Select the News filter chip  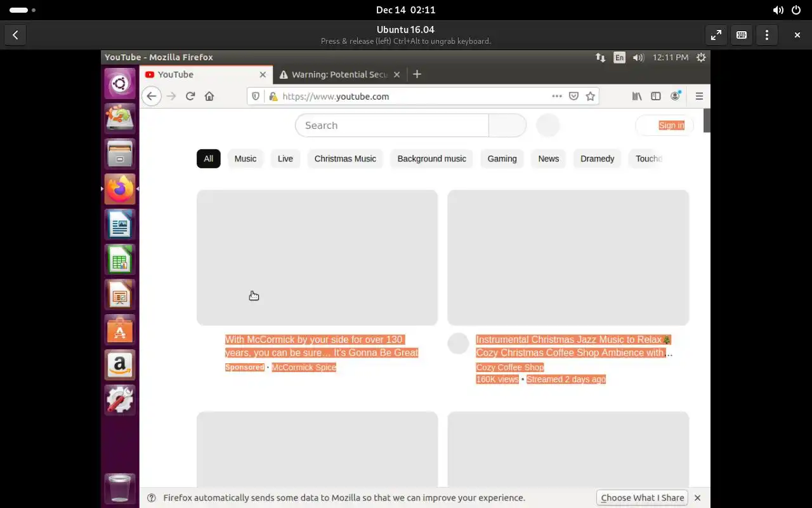549,159
